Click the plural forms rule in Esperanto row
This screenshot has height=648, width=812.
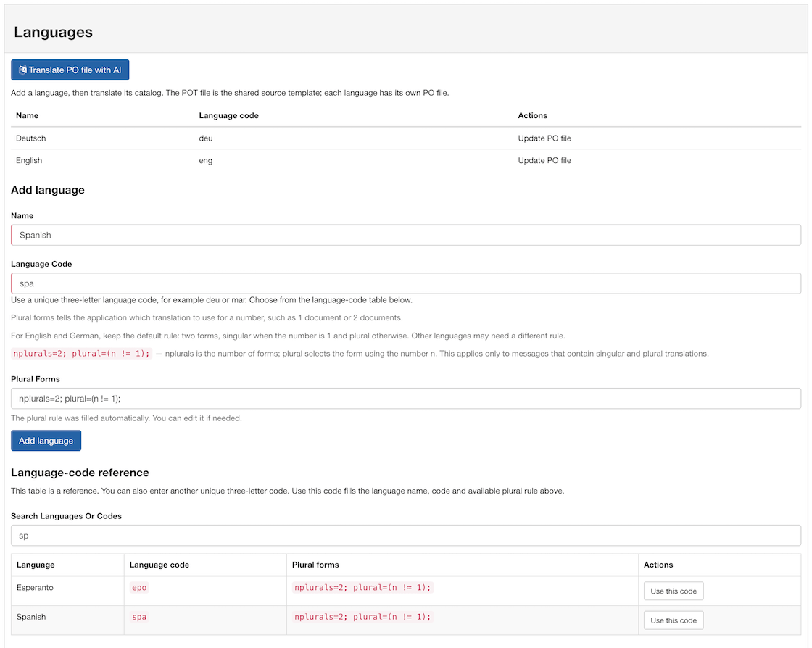362,587
